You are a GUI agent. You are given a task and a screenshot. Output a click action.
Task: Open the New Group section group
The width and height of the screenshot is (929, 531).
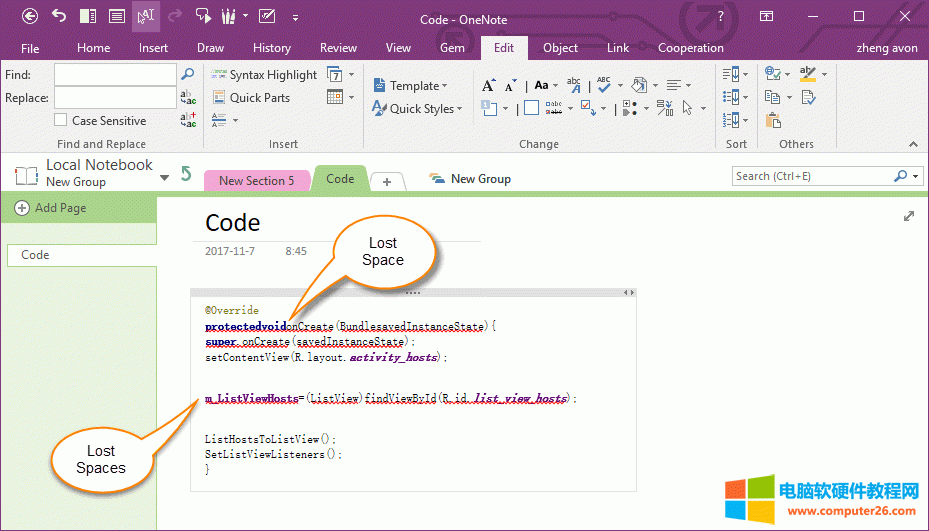pos(470,179)
